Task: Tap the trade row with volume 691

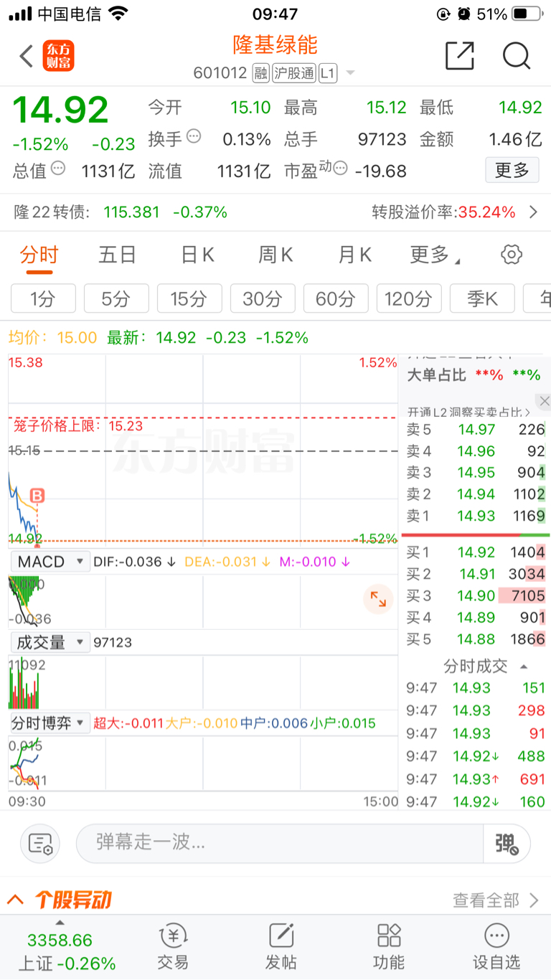Action: click(x=475, y=779)
